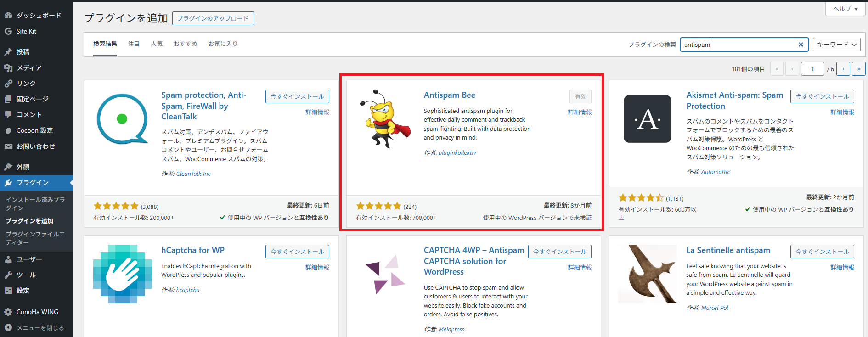
Task: Click the Cocoon settings icon
Action: click(x=8, y=131)
